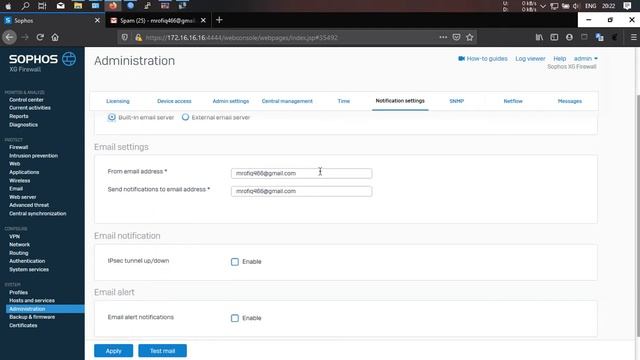Image resolution: width=640 pixels, height=360 pixels.
Task: Click the page vertical scrollbar
Action: click(x=637, y=216)
